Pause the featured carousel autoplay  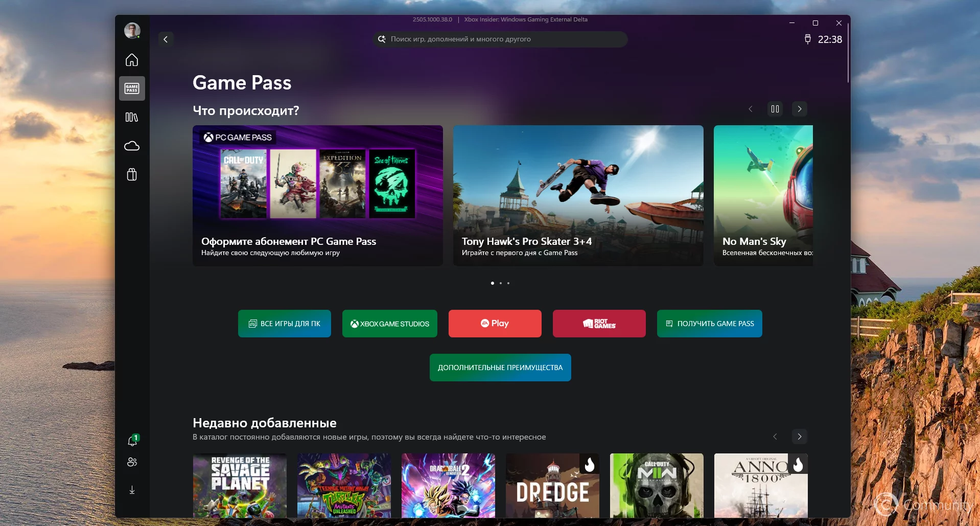pos(775,109)
